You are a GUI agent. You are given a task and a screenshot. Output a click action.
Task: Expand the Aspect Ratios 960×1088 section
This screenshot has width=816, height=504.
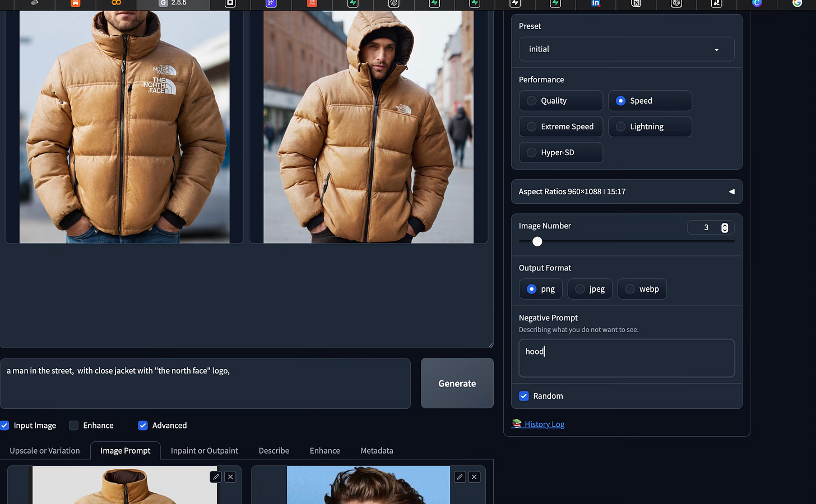[x=627, y=192]
